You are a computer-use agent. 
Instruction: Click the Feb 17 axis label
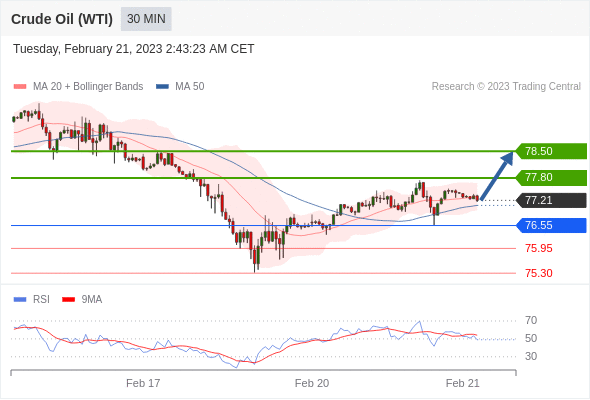pyautogui.click(x=143, y=383)
